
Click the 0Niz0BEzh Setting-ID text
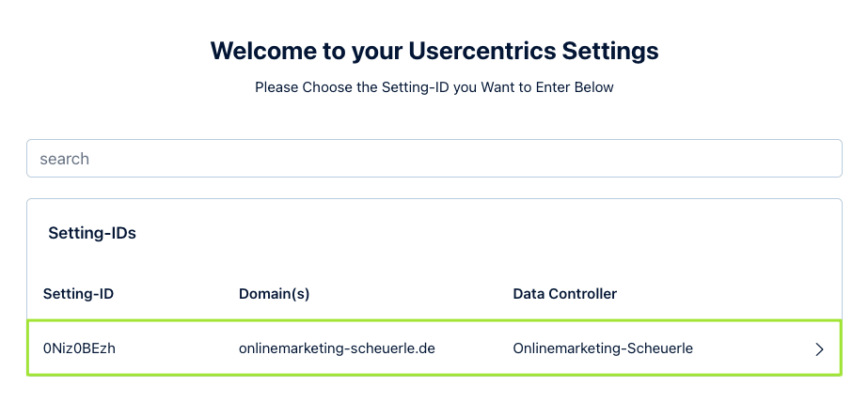click(x=79, y=348)
